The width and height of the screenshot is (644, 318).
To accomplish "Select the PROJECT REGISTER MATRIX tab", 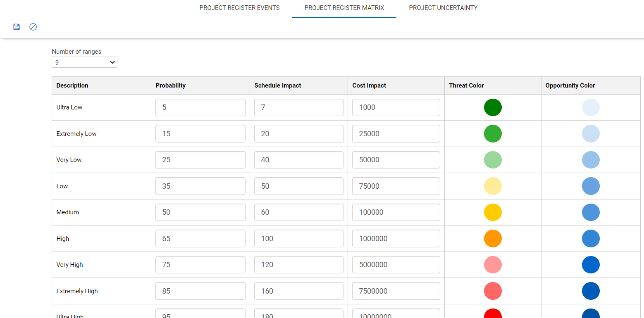I will (344, 8).
